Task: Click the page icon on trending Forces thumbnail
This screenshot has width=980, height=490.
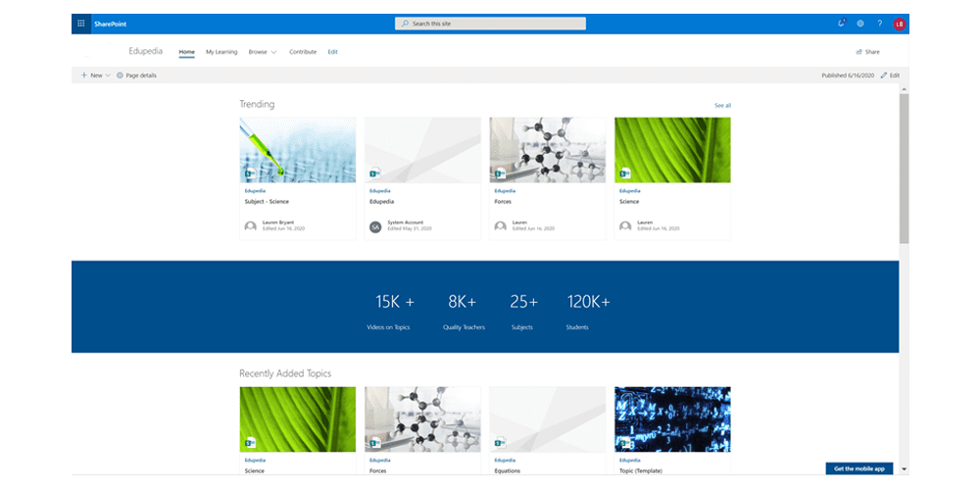Action: tap(500, 173)
